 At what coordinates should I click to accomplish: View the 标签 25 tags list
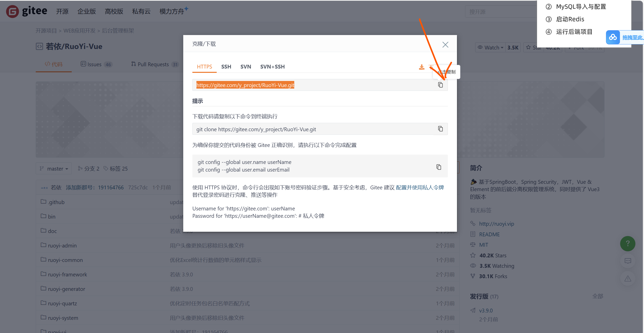[116, 169]
